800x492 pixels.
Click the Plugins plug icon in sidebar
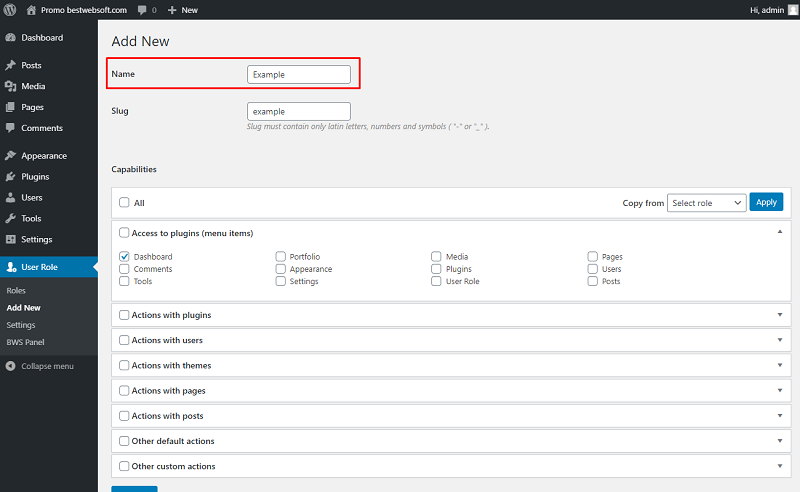pyautogui.click(x=10, y=177)
